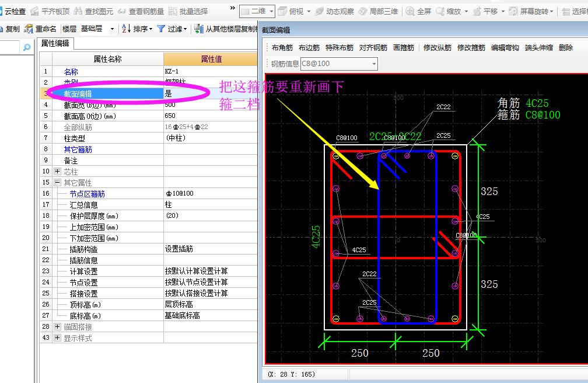Expand the 芯柱 tree node
Image resolution: width=588 pixels, height=383 pixels.
coord(57,171)
